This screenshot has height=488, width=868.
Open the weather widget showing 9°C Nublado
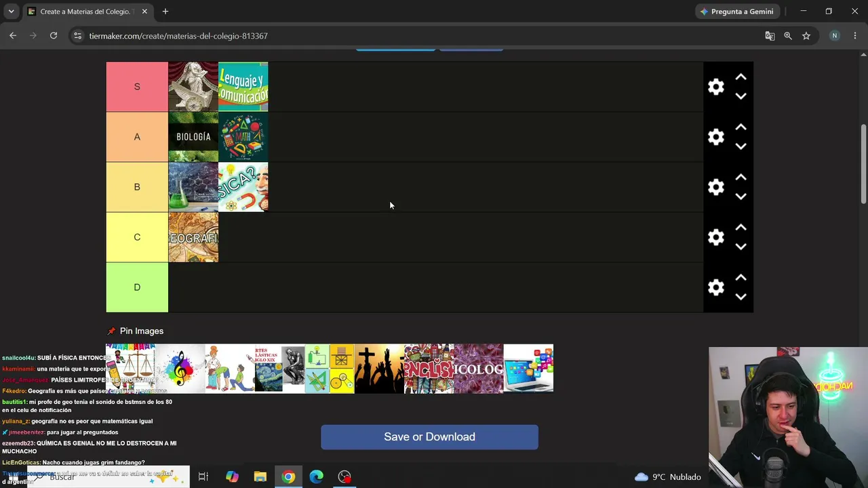(667, 476)
